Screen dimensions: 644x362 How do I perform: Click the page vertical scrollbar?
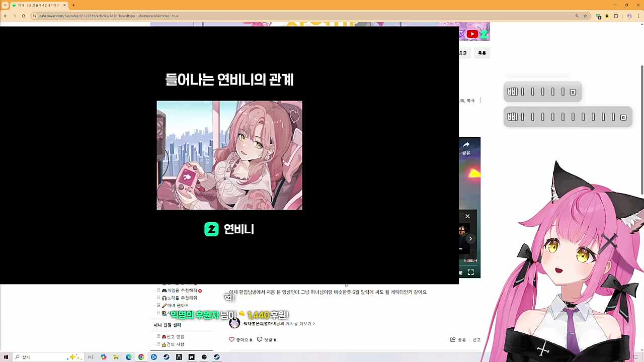(641, 129)
